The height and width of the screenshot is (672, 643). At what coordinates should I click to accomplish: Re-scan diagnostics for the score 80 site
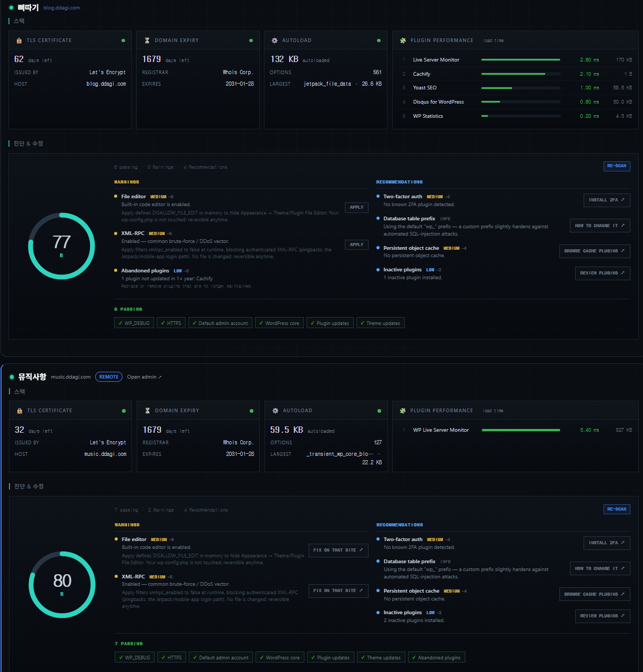click(x=617, y=509)
